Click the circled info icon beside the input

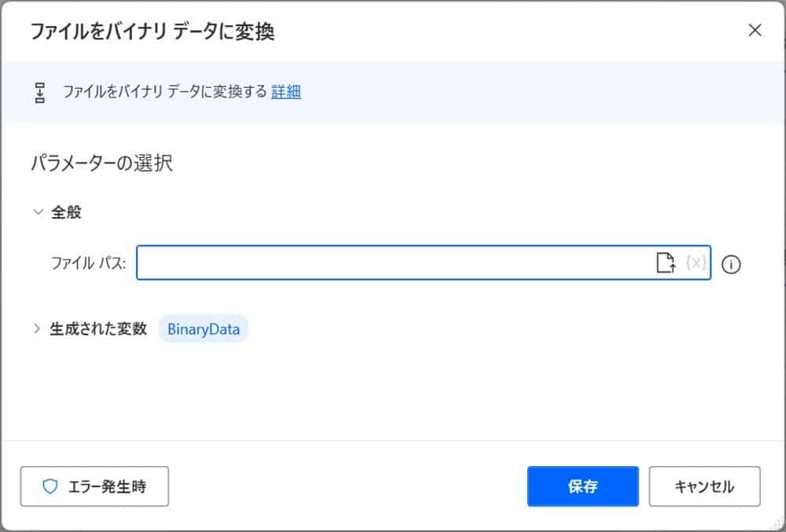[732, 265]
